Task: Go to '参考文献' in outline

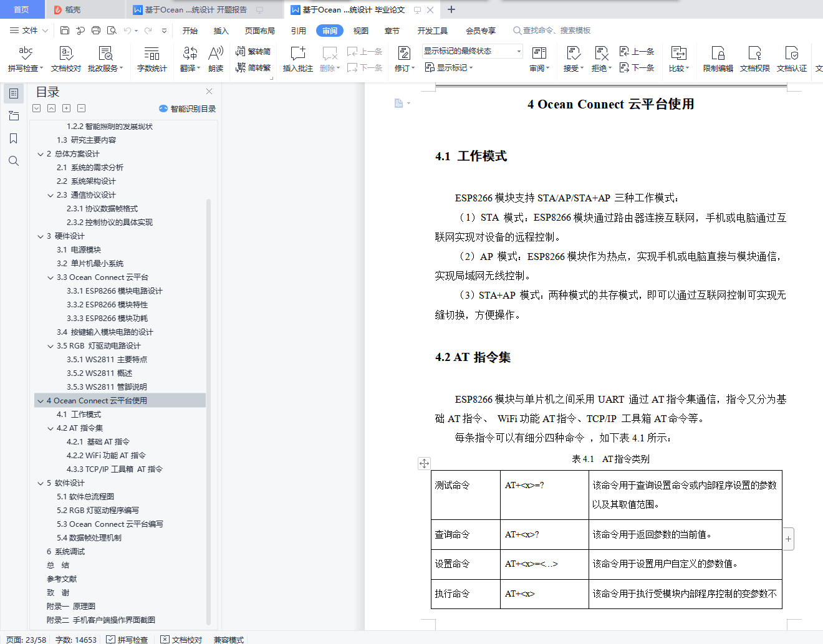Action: click(x=62, y=579)
